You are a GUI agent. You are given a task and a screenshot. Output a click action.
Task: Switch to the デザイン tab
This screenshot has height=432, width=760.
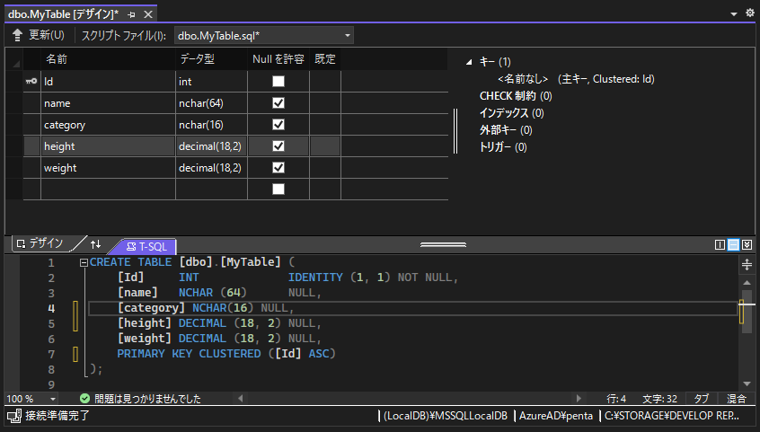tap(41, 243)
